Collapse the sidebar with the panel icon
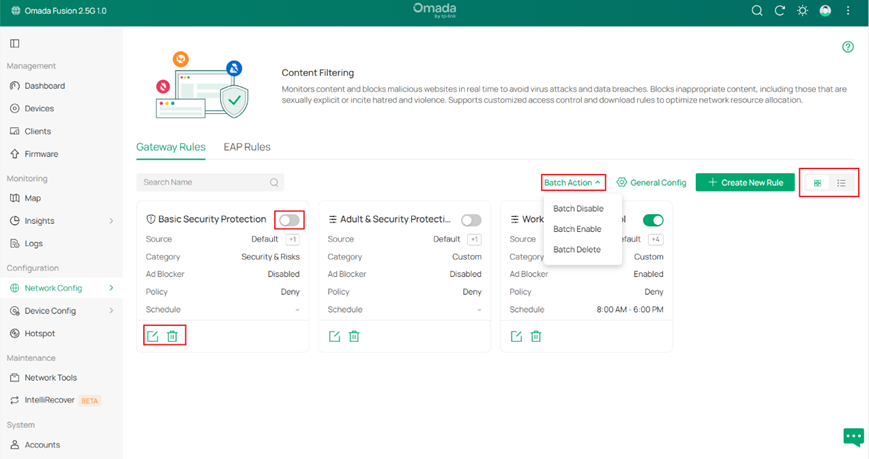The width and height of the screenshot is (869, 459). tap(15, 43)
